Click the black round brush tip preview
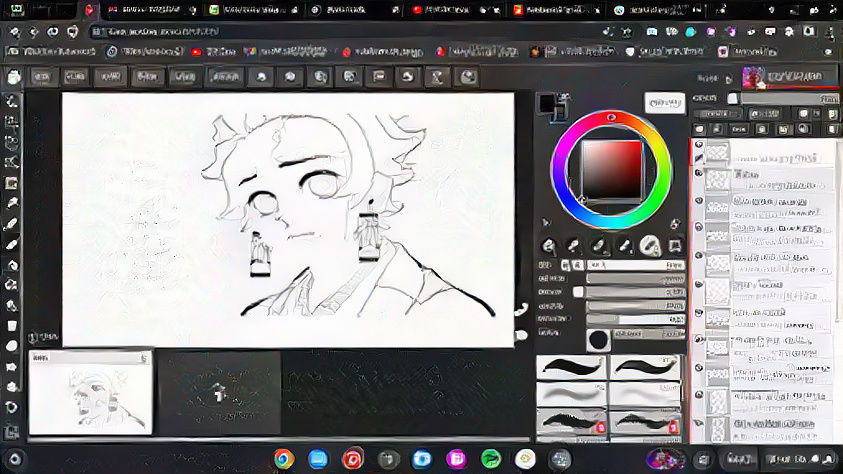This screenshot has height=474, width=843. coord(598,340)
